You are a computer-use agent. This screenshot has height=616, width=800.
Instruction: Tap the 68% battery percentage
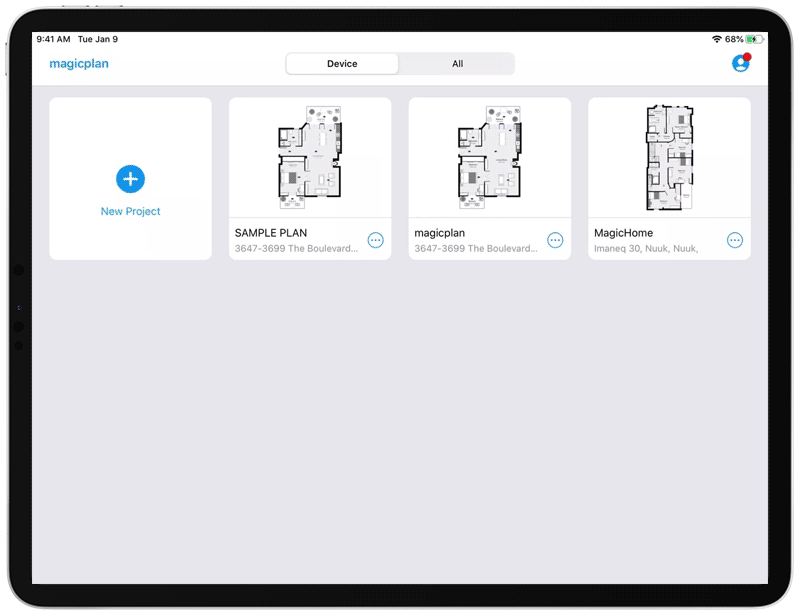coord(734,39)
